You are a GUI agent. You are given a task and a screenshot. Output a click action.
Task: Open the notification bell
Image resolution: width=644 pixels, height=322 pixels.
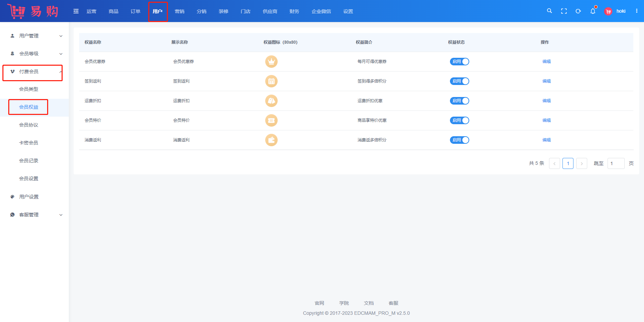[x=593, y=11]
